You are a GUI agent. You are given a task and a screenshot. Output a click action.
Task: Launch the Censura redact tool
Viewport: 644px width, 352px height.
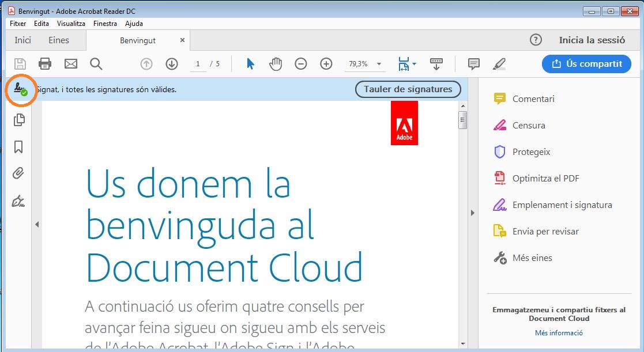click(519, 126)
